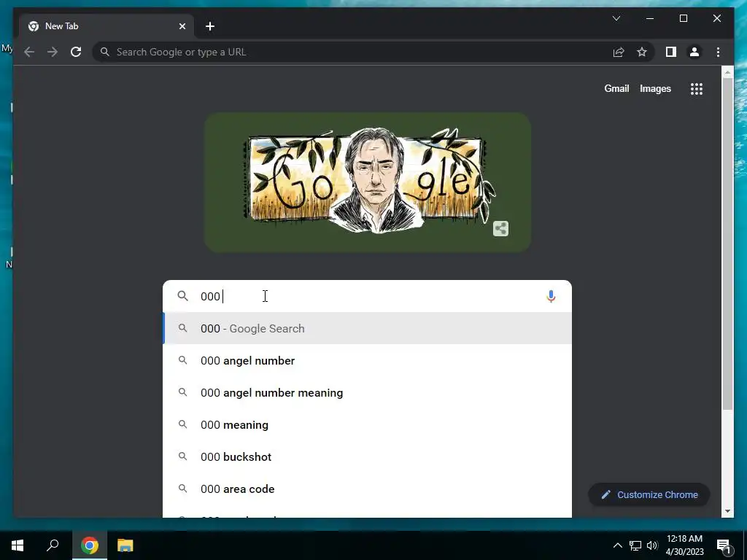Click the browser forward arrow
This screenshot has width=747, height=560.
(x=53, y=52)
